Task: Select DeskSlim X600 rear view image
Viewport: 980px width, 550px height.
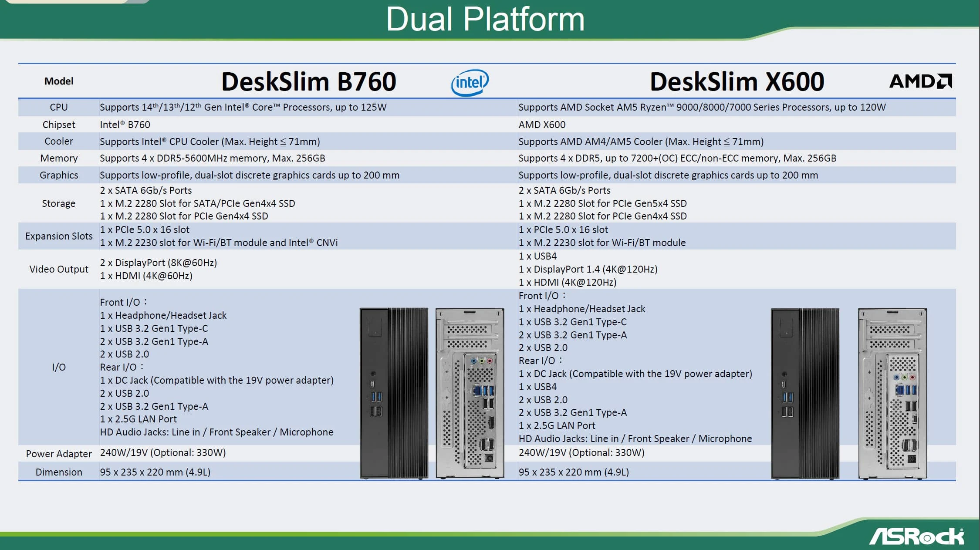Action: [892, 393]
